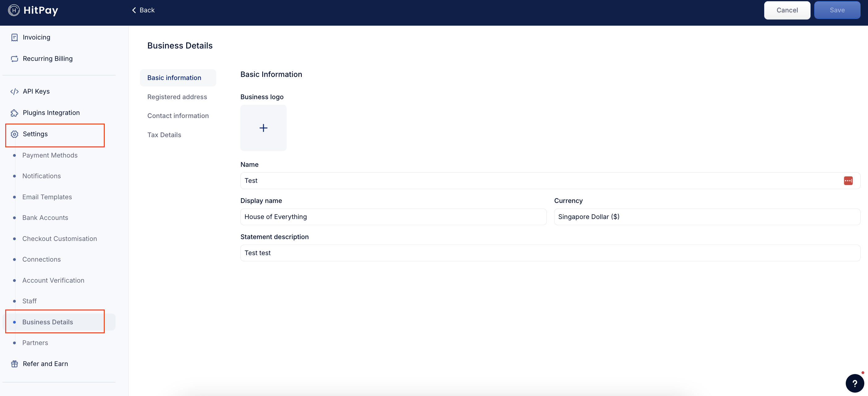This screenshot has height=396, width=868.
Task: Click the Basic Information section heading
Action: [x=271, y=74]
